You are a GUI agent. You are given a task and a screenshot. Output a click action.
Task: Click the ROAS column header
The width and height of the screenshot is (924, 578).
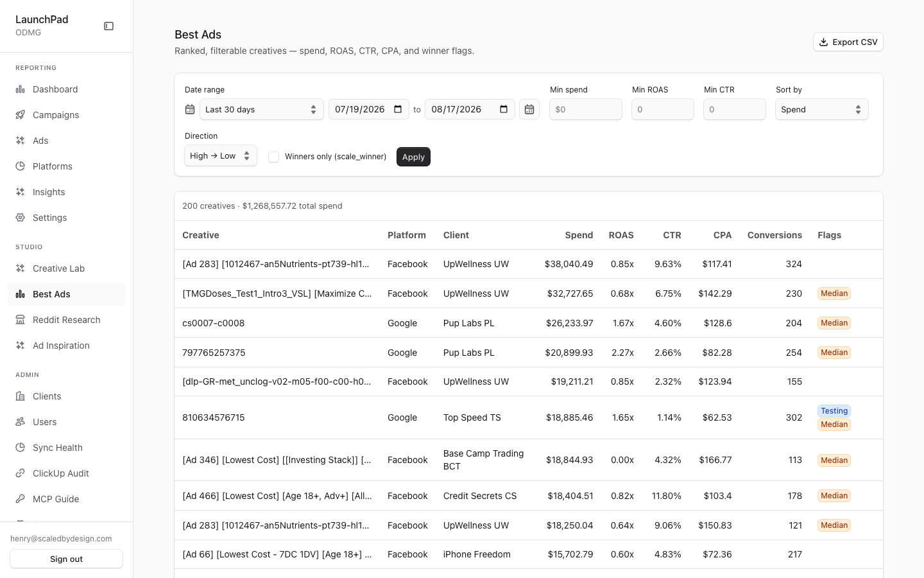(621, 235)
